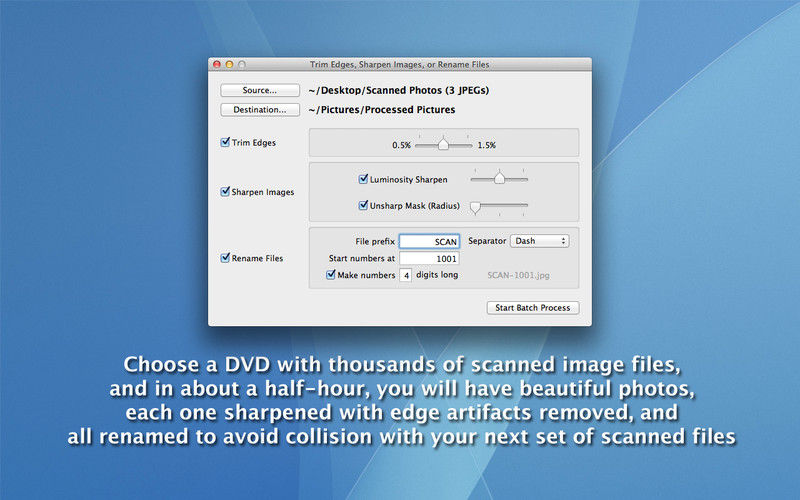800x500 pixels.
Task: Click the SCAN-1001.jpg filename preview
Action: [518, 275]
